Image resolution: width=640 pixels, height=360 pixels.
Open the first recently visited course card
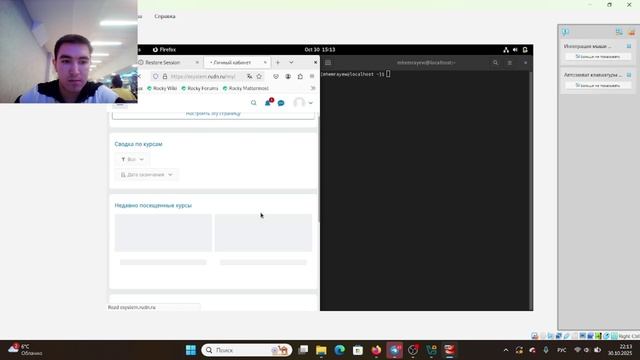(163, 240)
